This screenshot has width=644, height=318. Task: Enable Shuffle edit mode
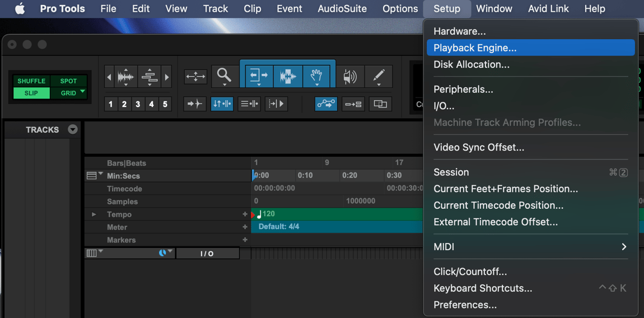point(31,81)
